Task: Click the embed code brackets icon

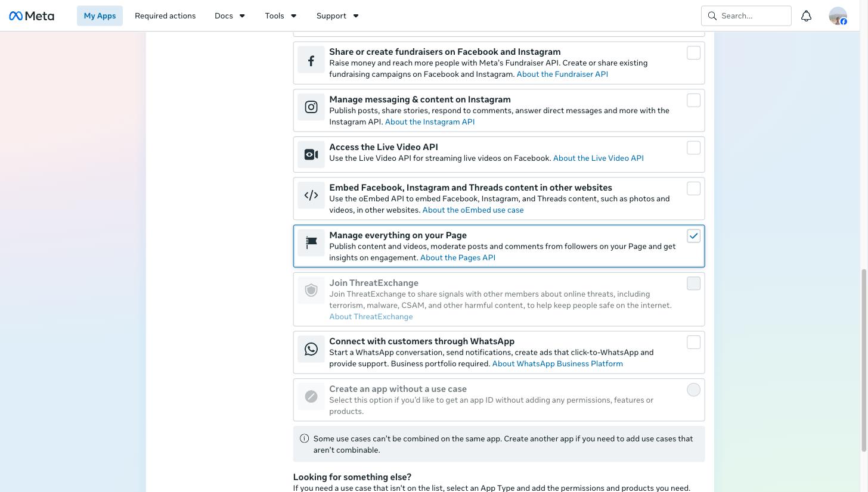Action: pos(311,195)
